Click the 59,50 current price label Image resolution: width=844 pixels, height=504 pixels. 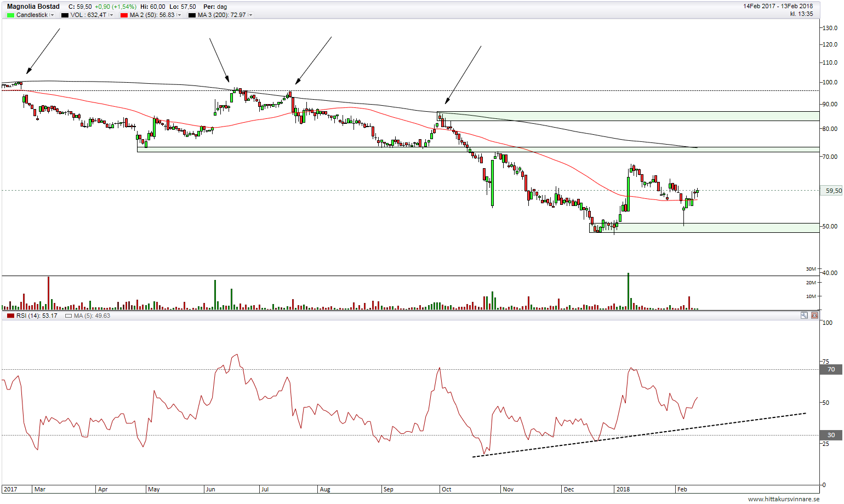pos(833,191)
